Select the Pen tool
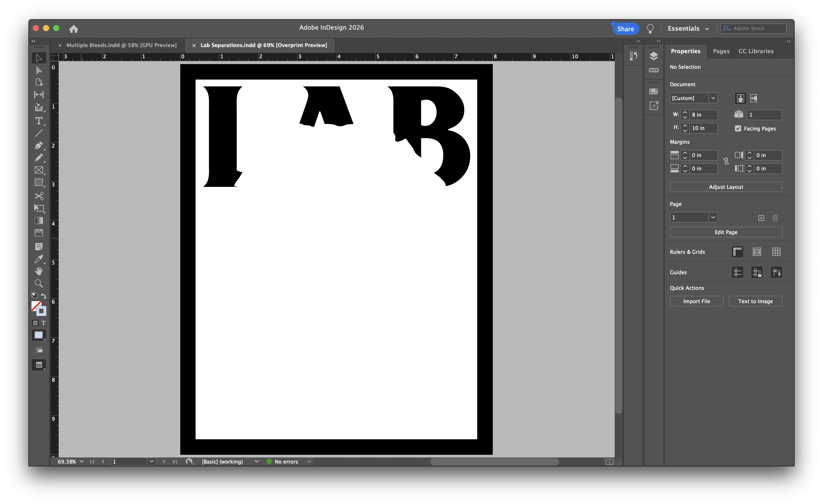Image resolution: width=823 pixels, height=504 pixels. (39, 146)
